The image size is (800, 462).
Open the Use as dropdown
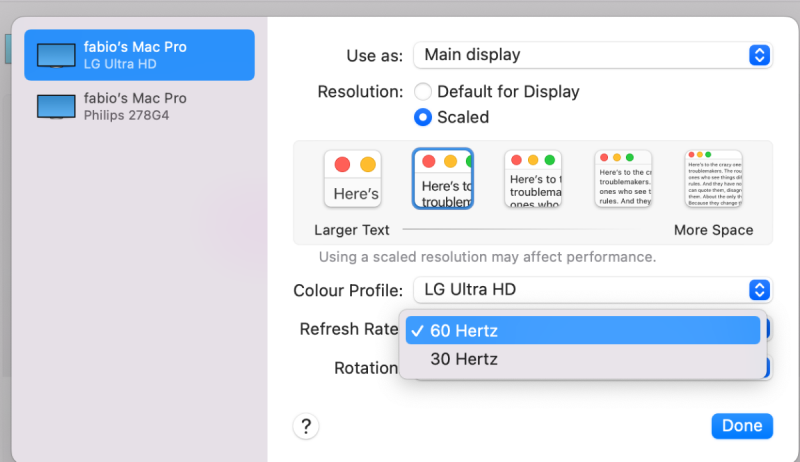pyautogui.click(x=593, y=55)
